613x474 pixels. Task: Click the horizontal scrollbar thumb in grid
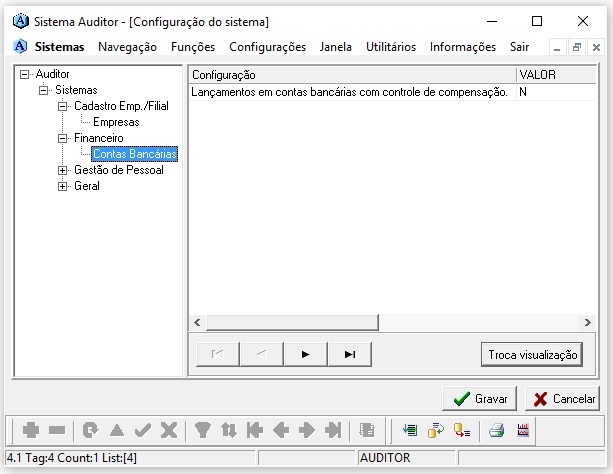click(292, 322)
